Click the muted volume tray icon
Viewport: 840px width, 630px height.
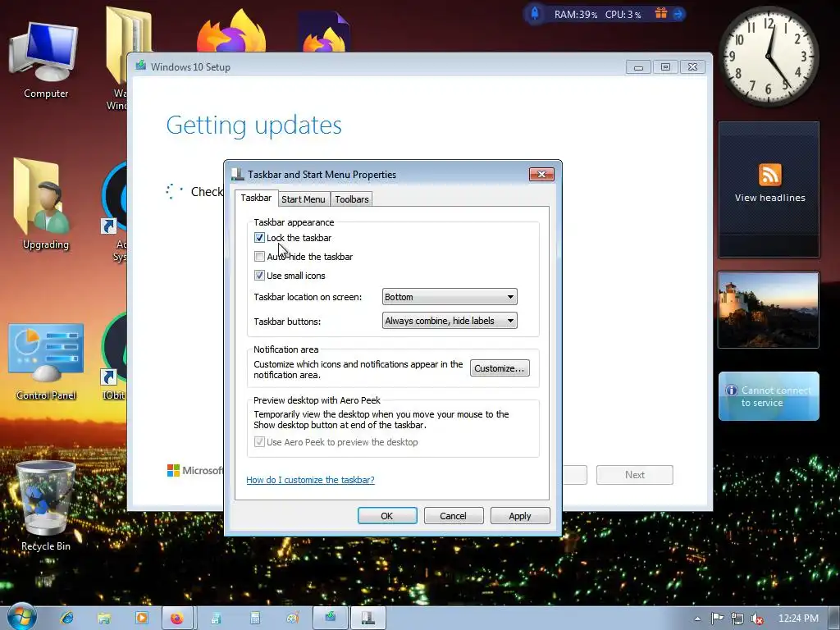click(757, 619)
